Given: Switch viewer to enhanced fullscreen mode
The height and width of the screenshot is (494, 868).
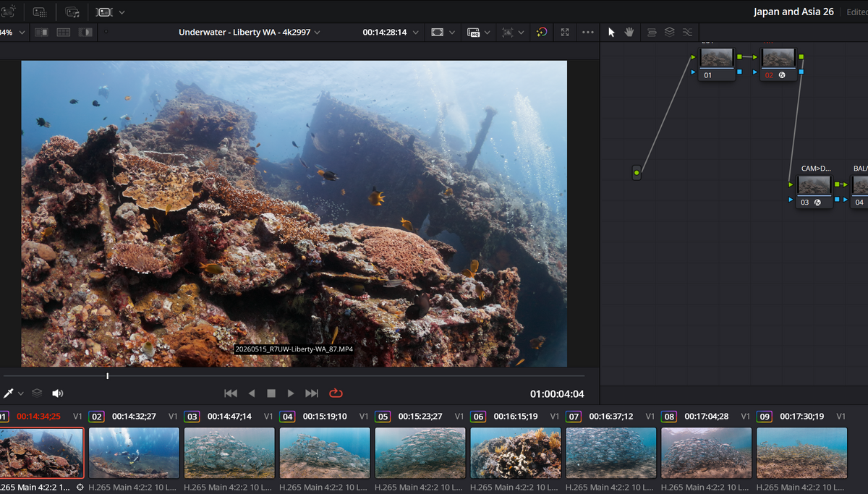Looking at the screenshot, I should tap(565, 33).
